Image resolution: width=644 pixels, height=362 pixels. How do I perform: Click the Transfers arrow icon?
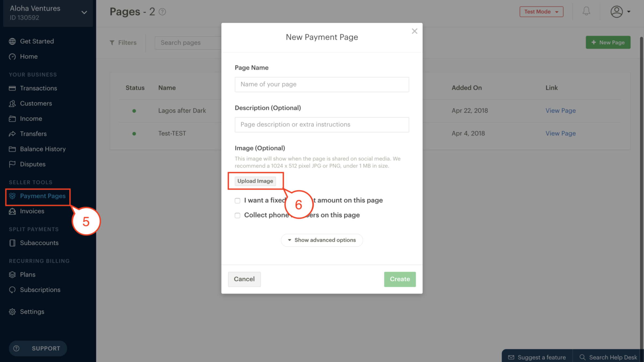point(12,134)
